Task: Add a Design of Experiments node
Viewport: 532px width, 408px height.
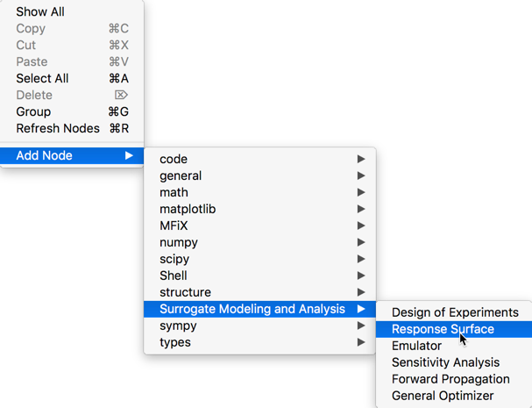Action: point(455,312)
